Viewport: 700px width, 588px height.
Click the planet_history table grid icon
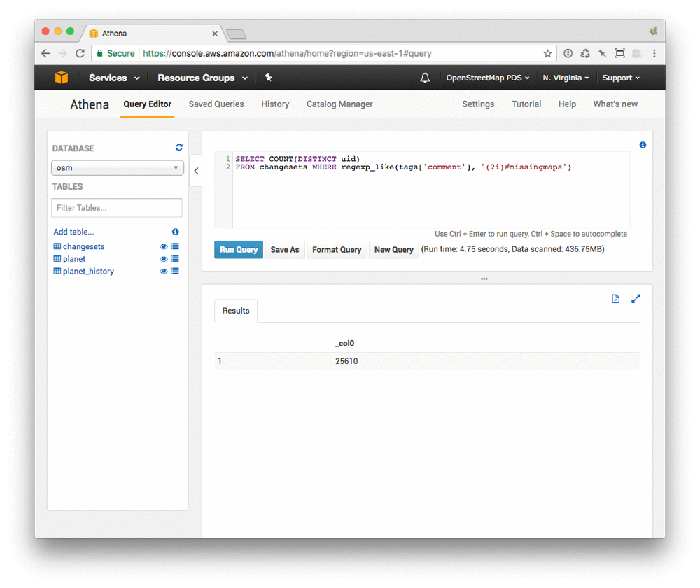coord(57,271)
